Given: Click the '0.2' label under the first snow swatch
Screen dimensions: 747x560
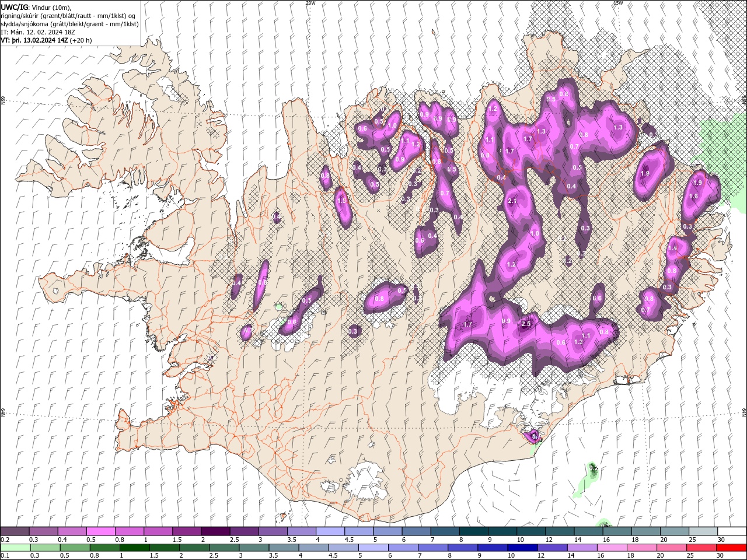Looking at the screenshot, I should (x=5, y=540).
